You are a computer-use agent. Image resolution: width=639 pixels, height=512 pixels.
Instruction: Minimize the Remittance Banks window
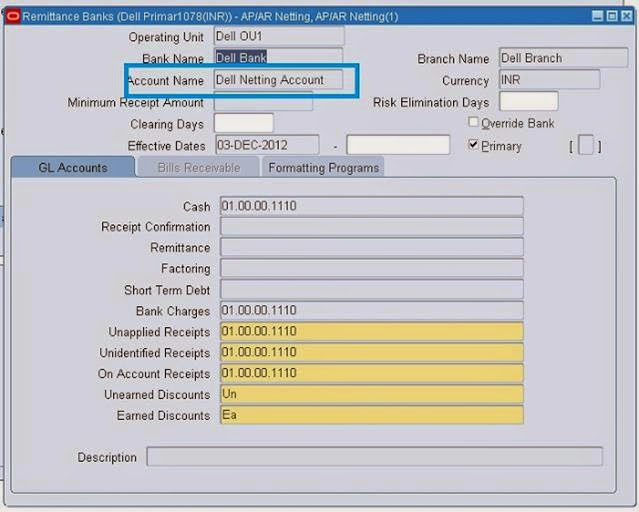(x=597, y=16)
